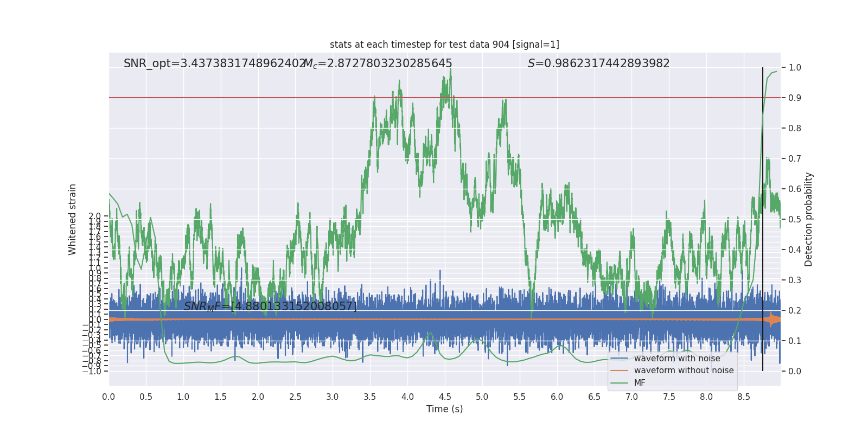868x434 pixels.
Task: Click 0.4 on the detection probability axis
Action: 795,250
